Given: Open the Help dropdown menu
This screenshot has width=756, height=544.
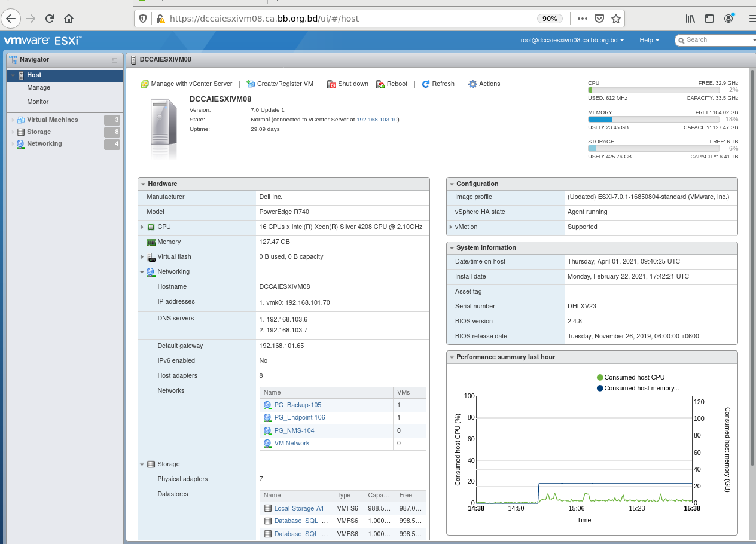Looking at the screenshot, I should 649,40.
